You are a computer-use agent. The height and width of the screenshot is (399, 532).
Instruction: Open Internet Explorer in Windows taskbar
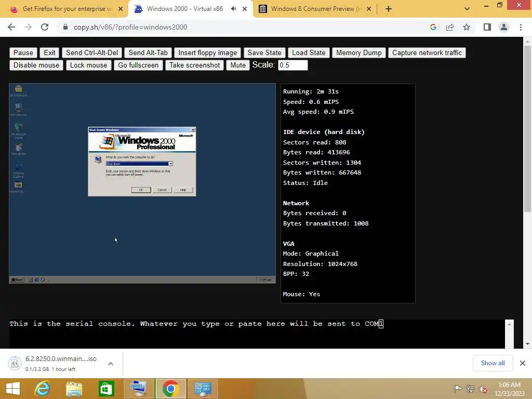(x=42, y=389)
